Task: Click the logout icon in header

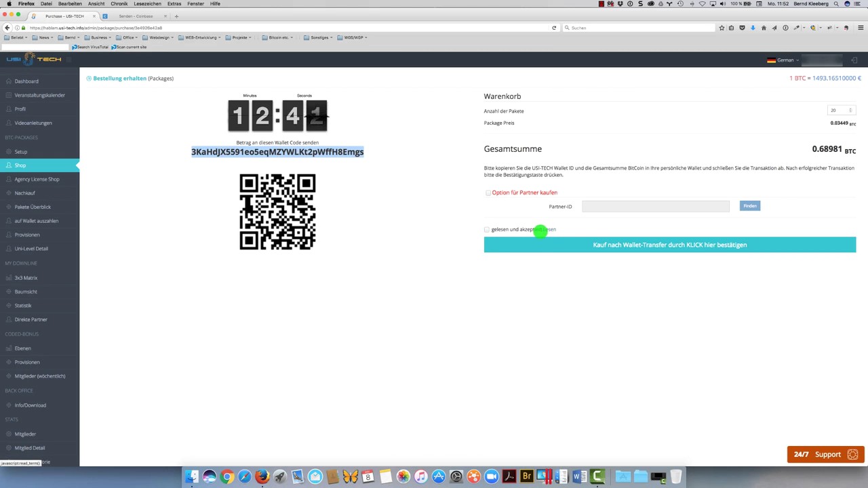Action: 854,60
